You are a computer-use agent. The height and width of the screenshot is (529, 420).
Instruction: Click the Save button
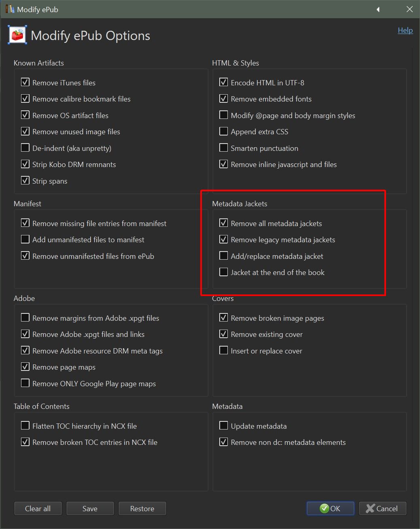[90, 508]
